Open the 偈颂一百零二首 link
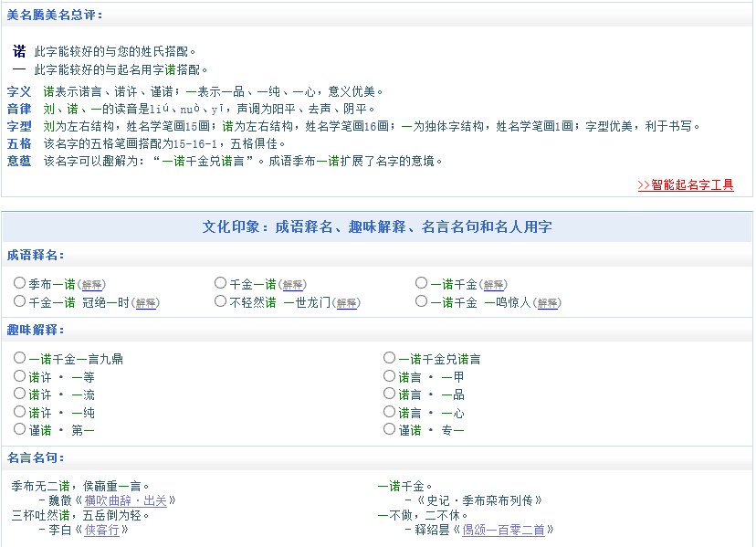 (x=505, y=530)
